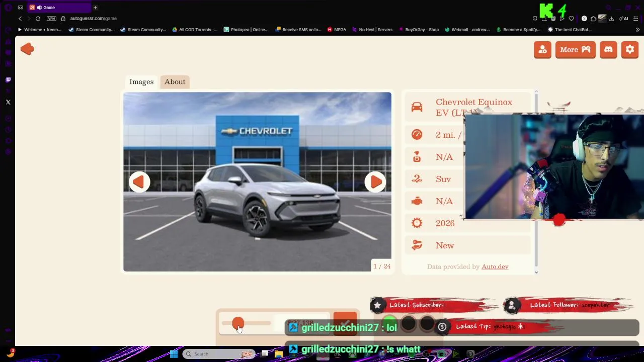Open a new browser tab with plus
This screenshot has width=644, height=362.
coord(95,8)
